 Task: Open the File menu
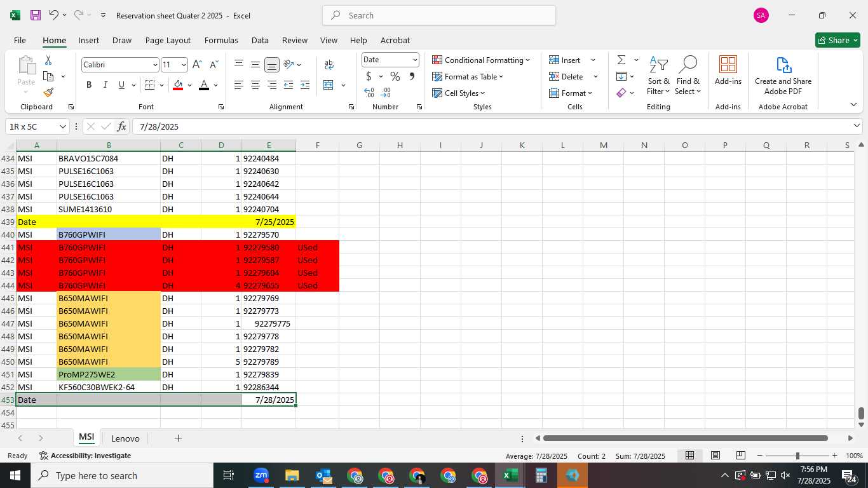coord(20,40)
